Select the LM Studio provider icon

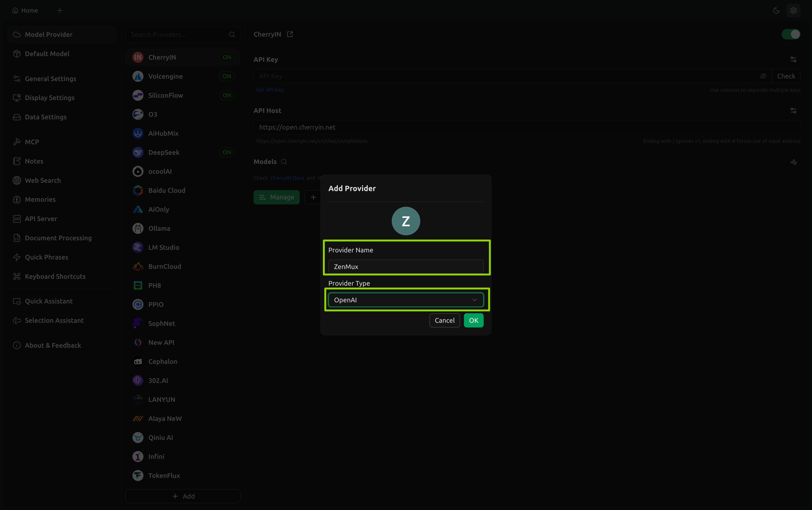coord(138,247)
